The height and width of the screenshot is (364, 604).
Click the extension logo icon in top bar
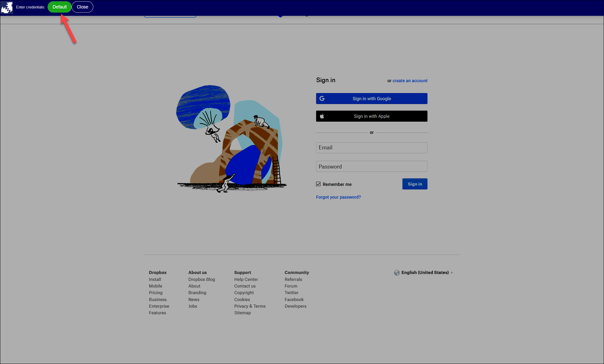[x=7, y=7]
